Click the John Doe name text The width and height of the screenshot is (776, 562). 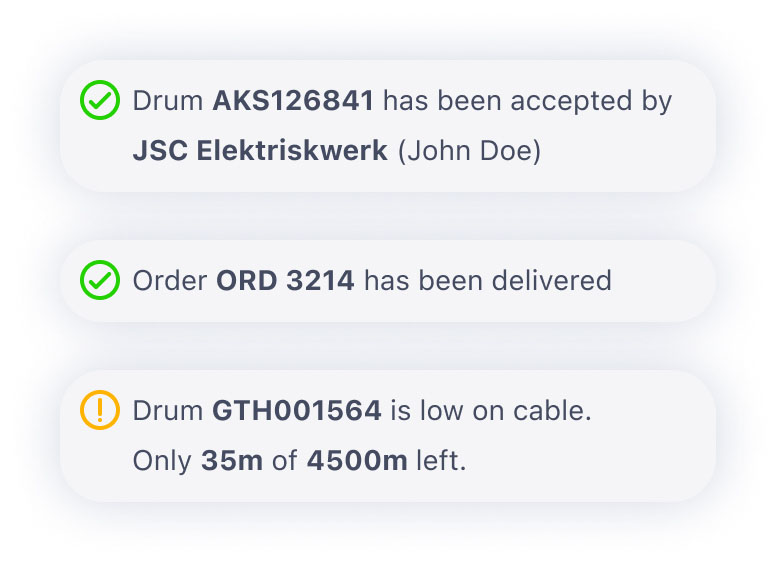click(x=469, y=151)
